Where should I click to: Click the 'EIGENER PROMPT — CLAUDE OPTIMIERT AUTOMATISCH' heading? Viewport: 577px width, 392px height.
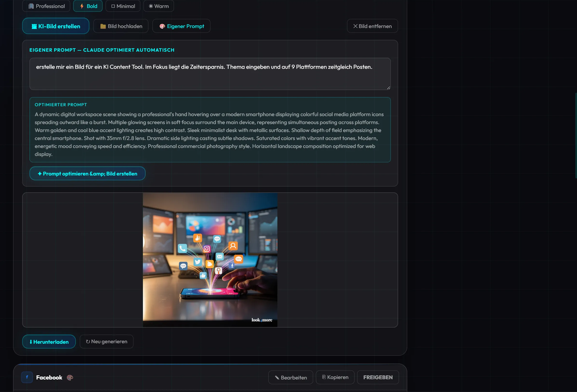tap(102, 50)
